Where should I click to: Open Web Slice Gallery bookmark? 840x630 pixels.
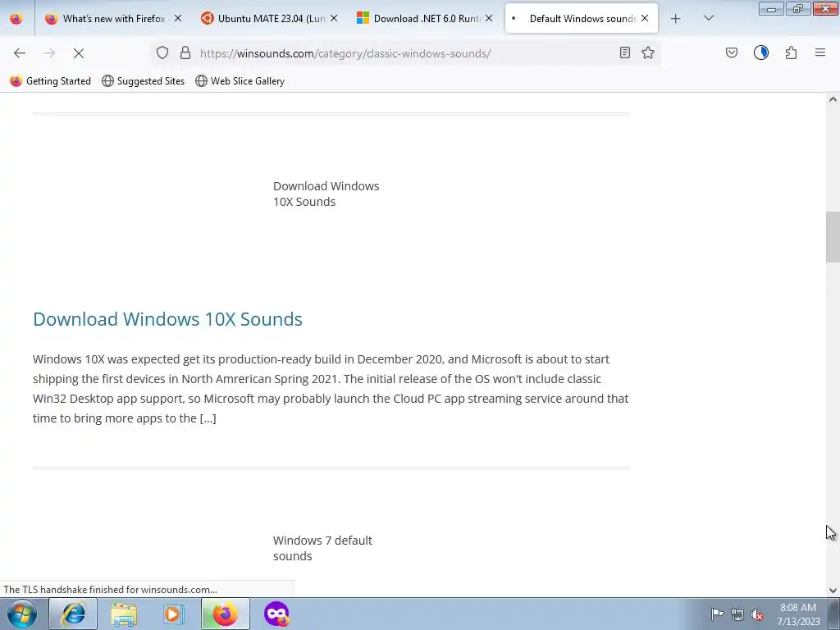pyautogui.click(x=240, y=81)
